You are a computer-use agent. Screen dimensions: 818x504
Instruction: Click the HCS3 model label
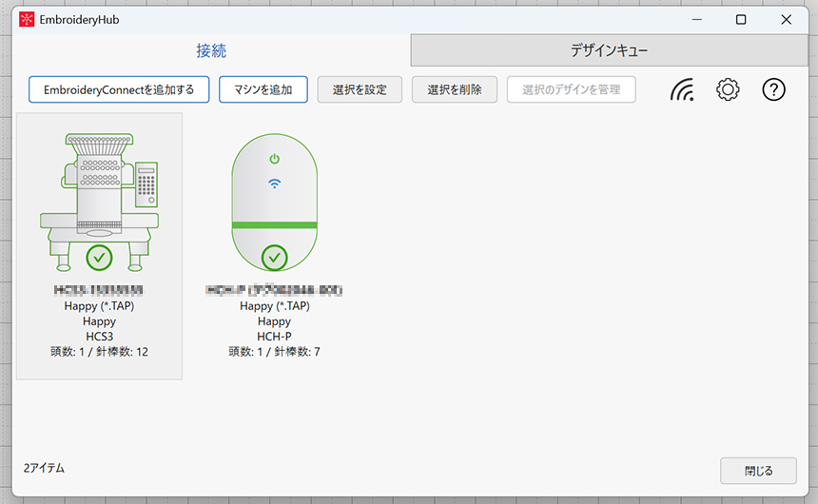click(x=99, y=337)
